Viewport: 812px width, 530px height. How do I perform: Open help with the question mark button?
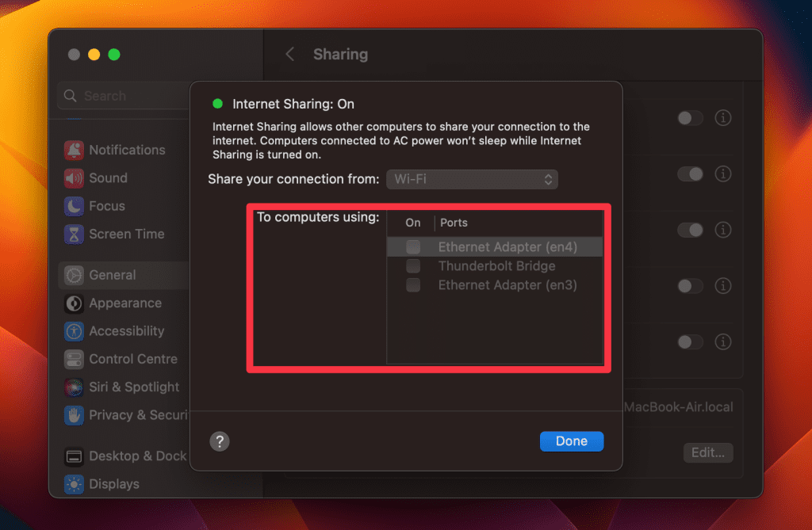pyautogui.click(x=220, y=441)
